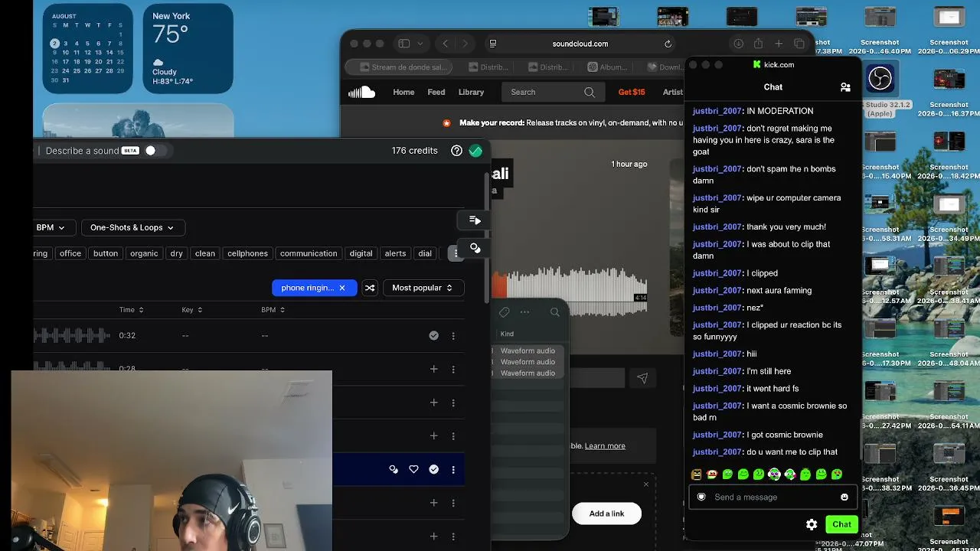The image size is (980, 551).
Task: Open the Learn more link
Action: click(605, 446)
